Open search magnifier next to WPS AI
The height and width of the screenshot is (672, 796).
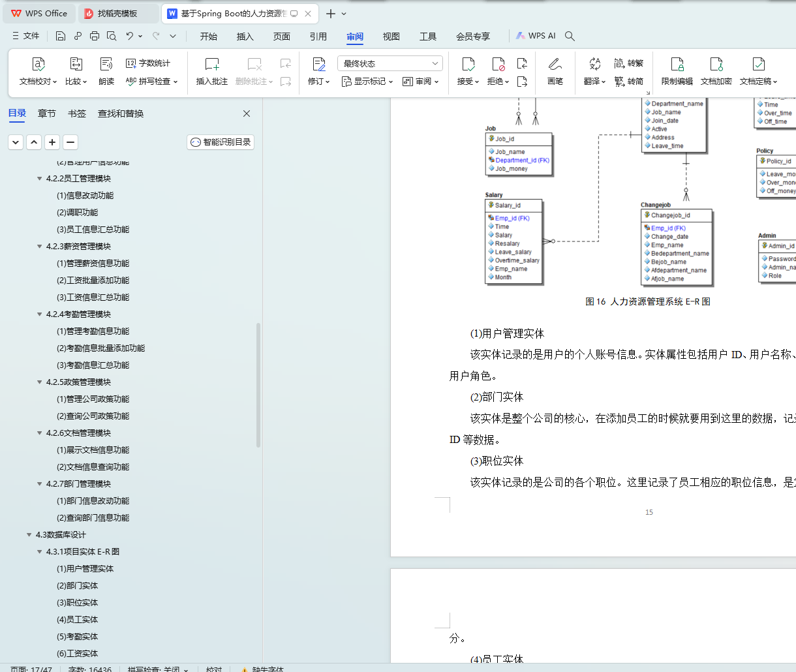click(570, 36)
